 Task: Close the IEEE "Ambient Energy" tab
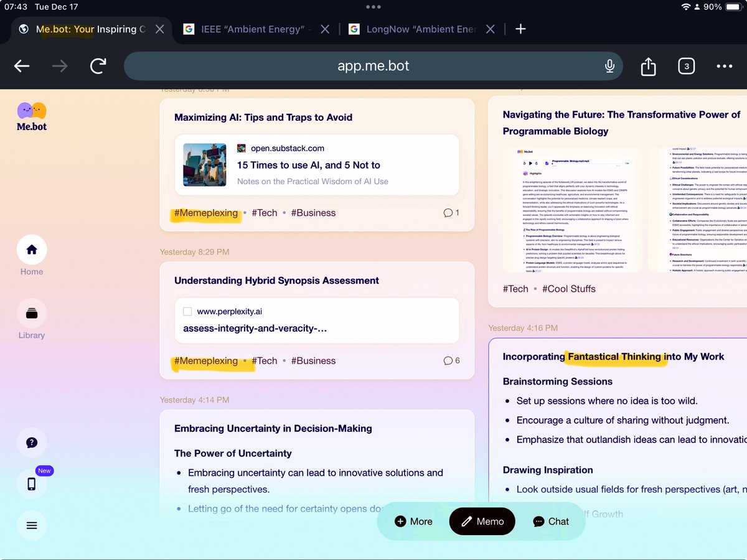326,29
